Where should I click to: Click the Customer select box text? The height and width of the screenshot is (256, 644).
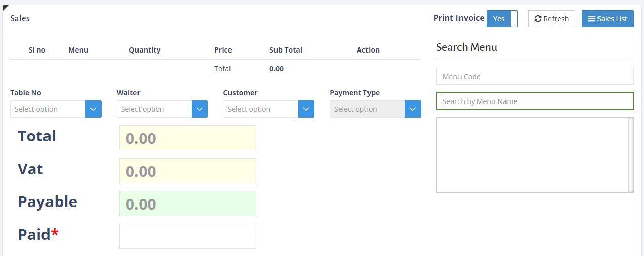pyautogui.click(x=260, y=109)
